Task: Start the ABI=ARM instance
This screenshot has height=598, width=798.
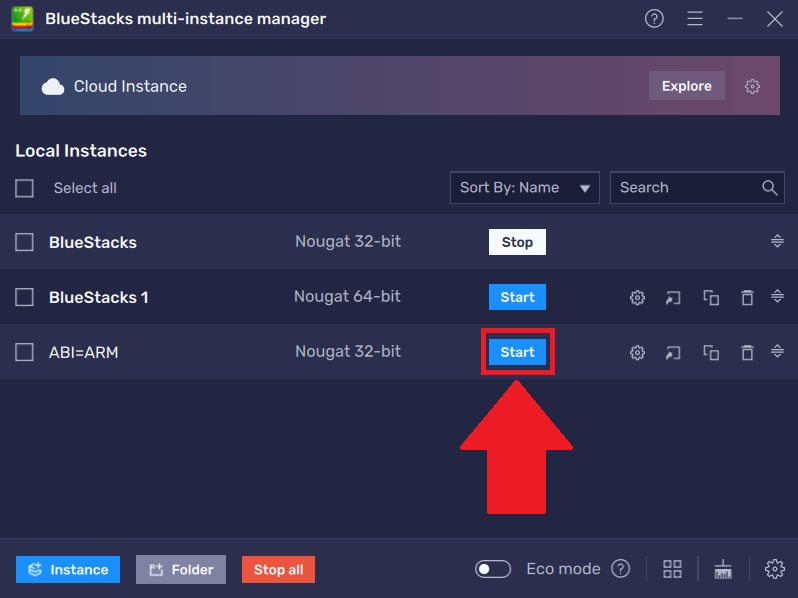Action: (x=517, y=352)
